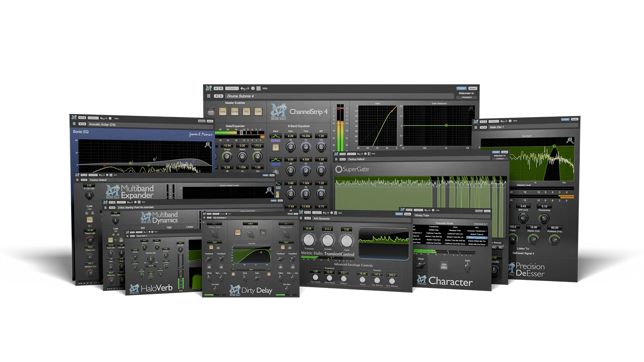Click the undo arrow in Sonic EQ toolbar
The width and height of the screenshot is (644, 362).
pos(102,118)
